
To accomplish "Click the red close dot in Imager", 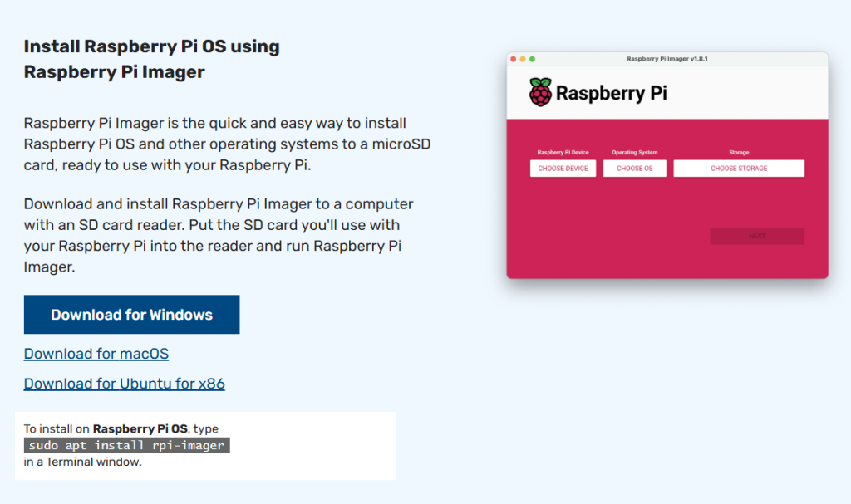I will 514,59.
